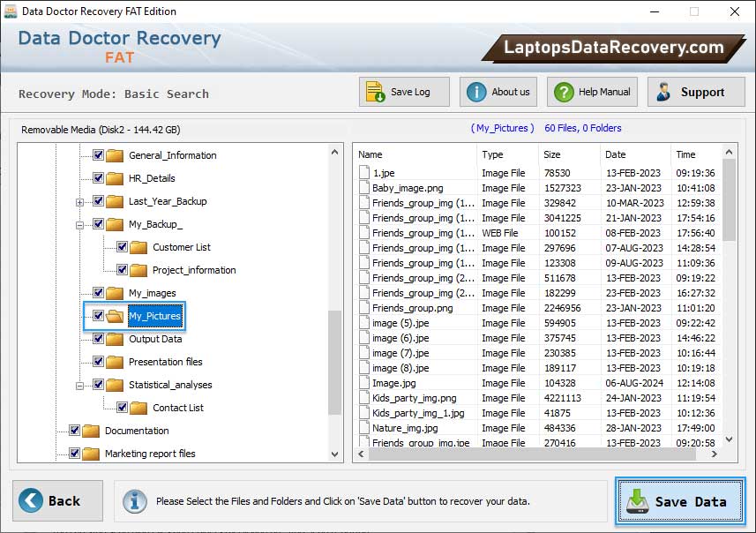Click the My_Backup_ folder icon
This screenshot has height=533, width=756.
point(115,224)
